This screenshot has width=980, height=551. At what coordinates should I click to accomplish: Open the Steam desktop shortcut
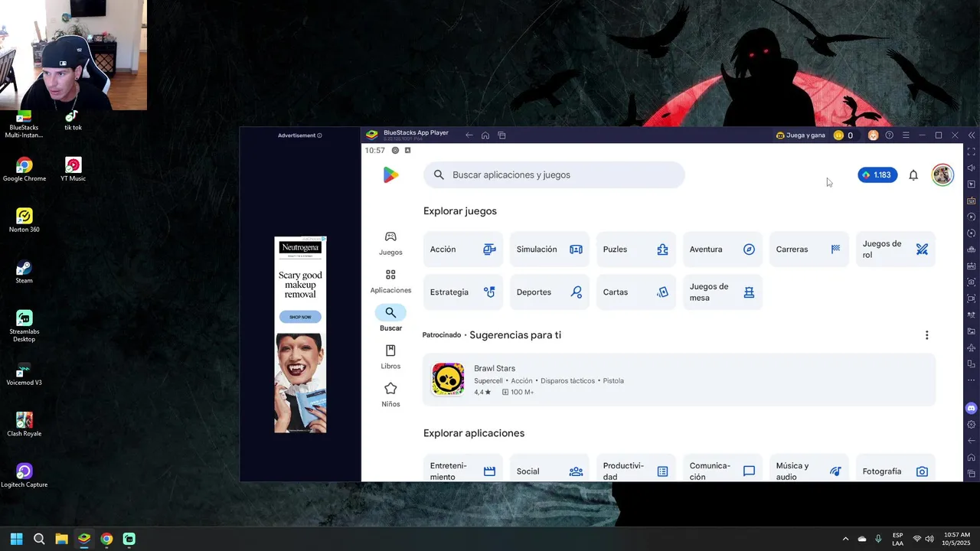(x=24, y=272)
